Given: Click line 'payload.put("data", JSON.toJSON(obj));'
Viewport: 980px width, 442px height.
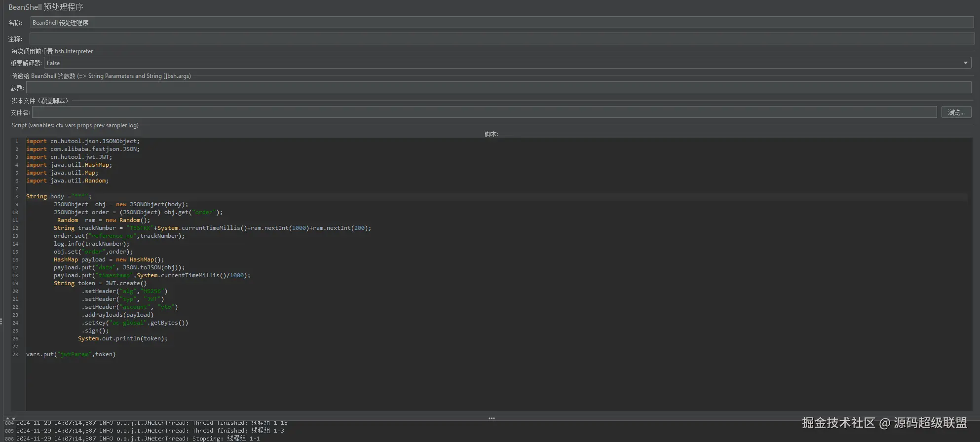Looking at the screenshot, I should tap(119, 267).
